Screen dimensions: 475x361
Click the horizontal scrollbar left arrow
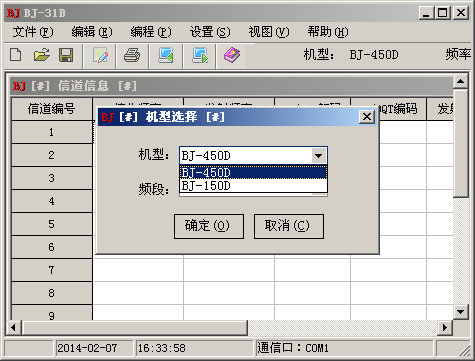click(x=13, y=328)
